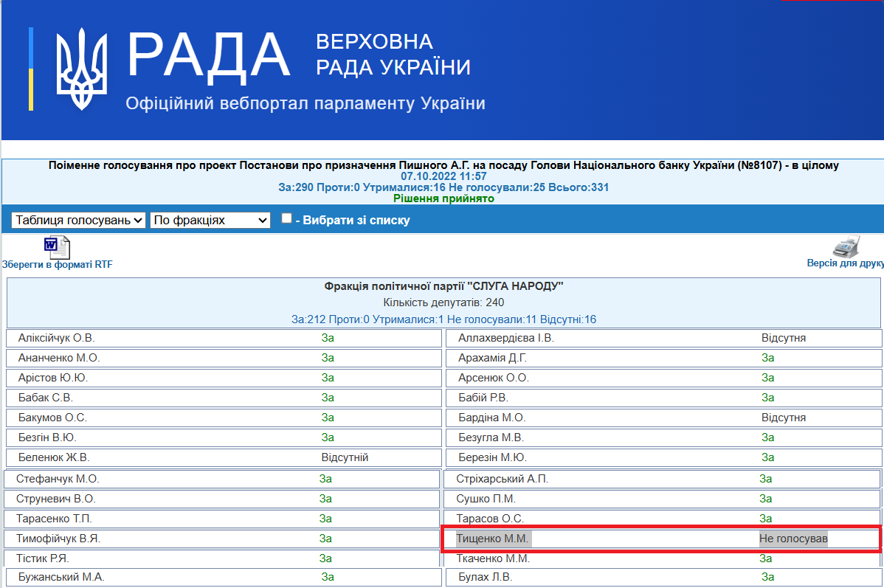This screenshot has width=884, height=588.
Task: Select deputy 'Ткаченко М.М.'
Action: click(x=494, y=558)
